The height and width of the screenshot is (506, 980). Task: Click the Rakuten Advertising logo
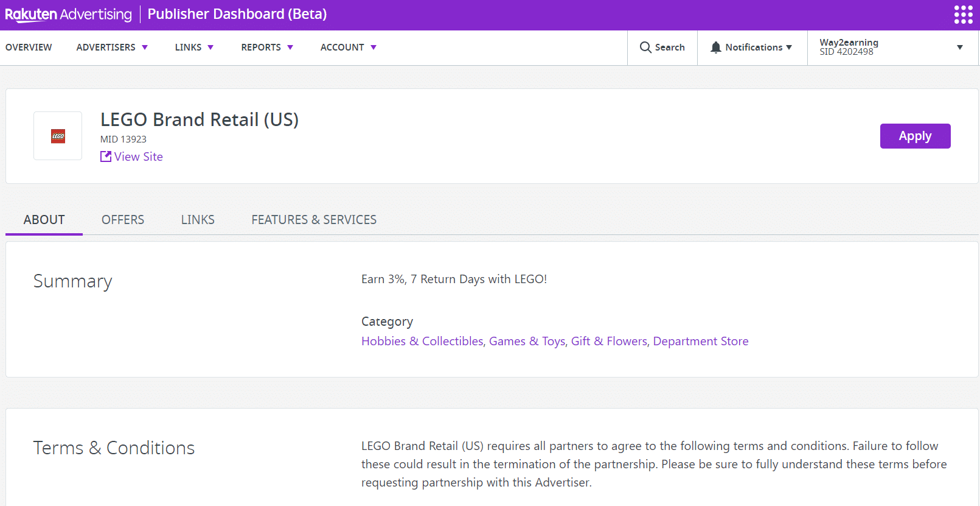pos(68,15)
